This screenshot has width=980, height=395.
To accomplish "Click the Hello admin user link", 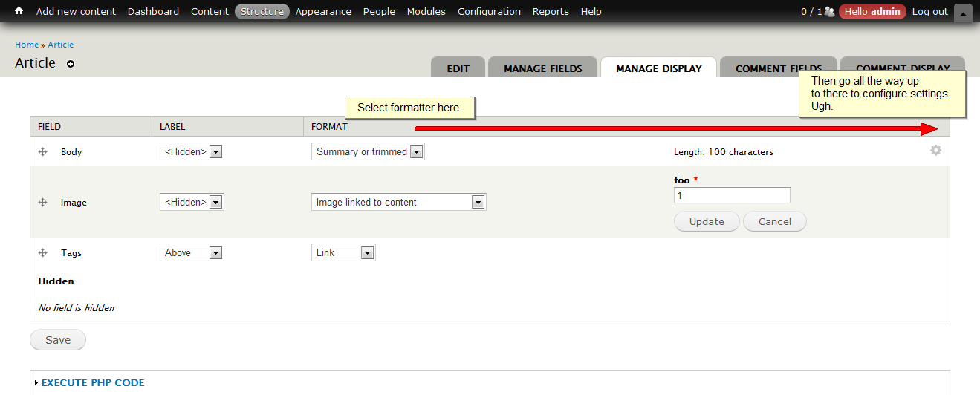I will tap(872, 11).
